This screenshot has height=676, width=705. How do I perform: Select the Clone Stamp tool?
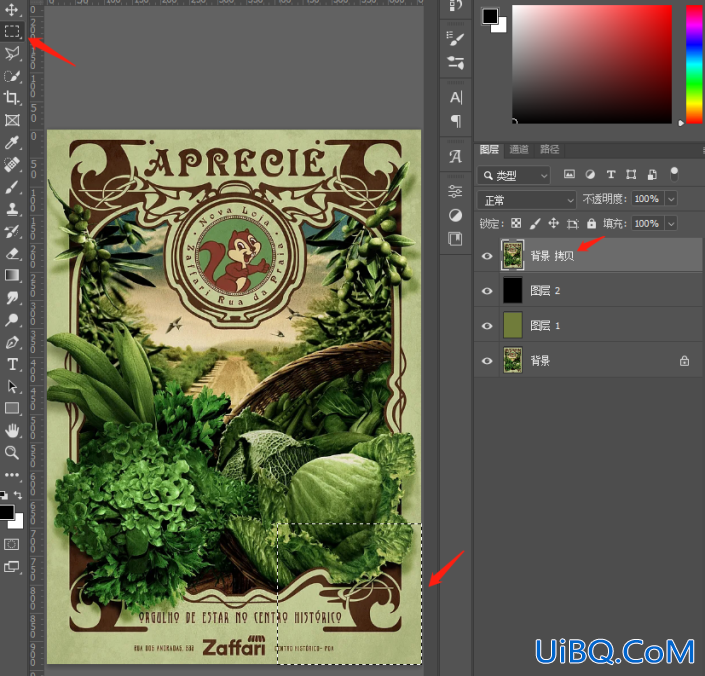click(12, 209)
